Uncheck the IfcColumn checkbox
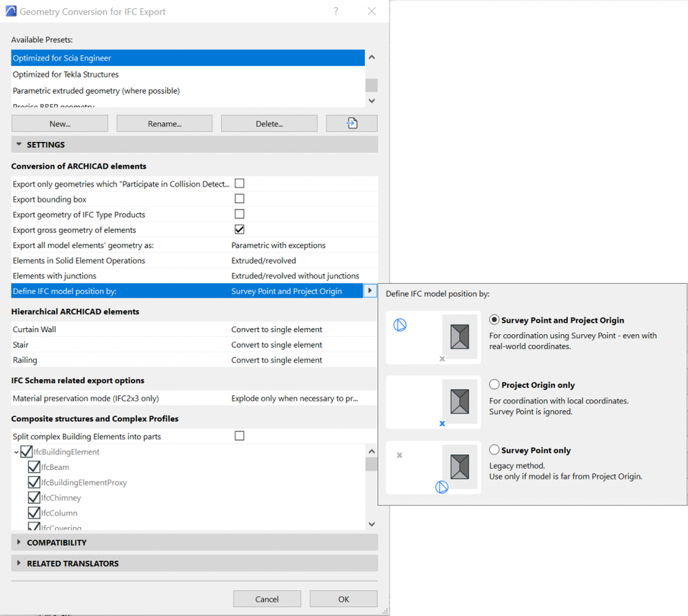The width and height of the screenshot is (688, 616). point(34,513)
